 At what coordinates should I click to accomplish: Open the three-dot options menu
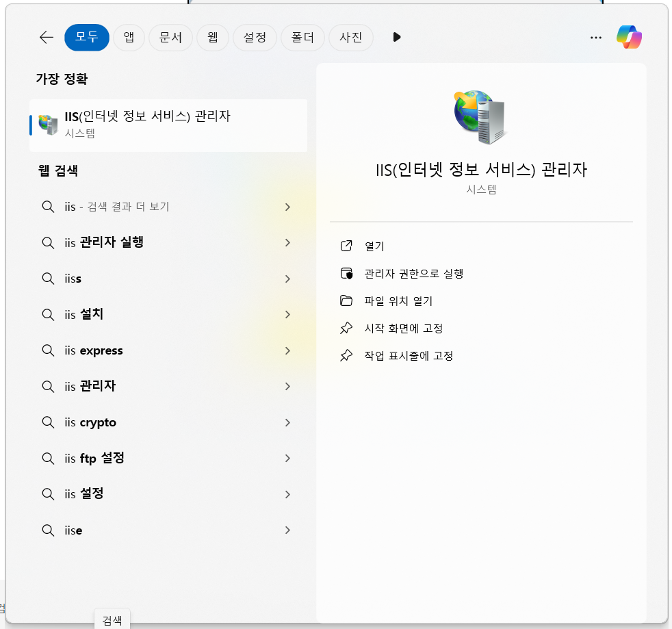596,38
